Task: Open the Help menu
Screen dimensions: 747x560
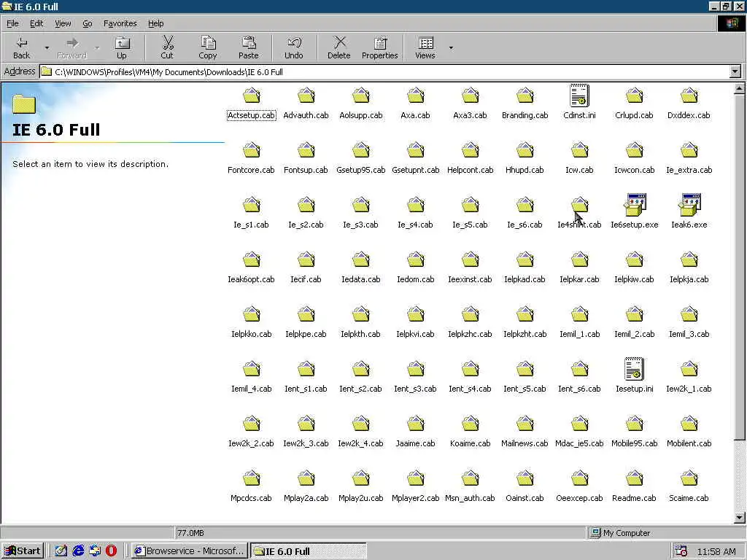Action: pos(155,23)
